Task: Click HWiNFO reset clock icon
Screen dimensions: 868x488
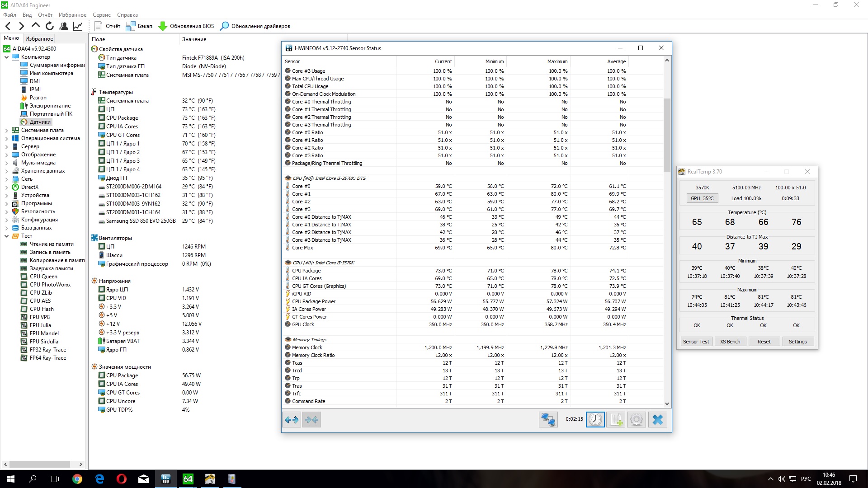Action: (x=595, y=419)
